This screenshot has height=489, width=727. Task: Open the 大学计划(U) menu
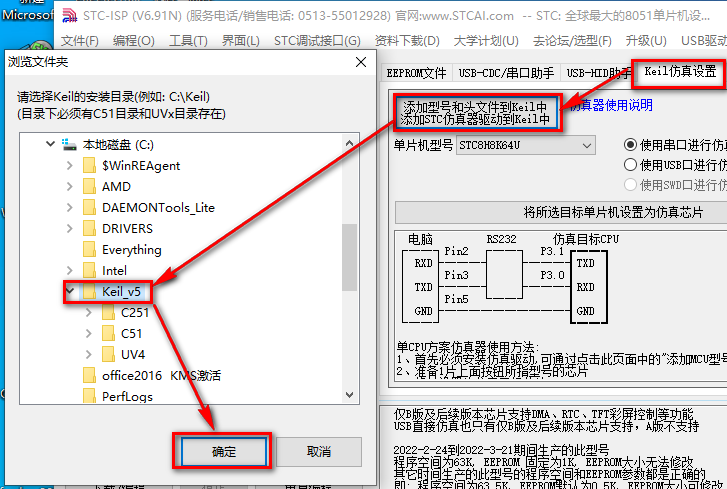[x=486, y=41]
